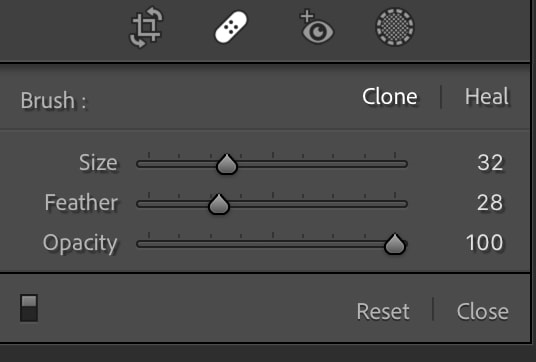
Task: Select the Crop Overlay tool icon
Action: pos(146,27)
